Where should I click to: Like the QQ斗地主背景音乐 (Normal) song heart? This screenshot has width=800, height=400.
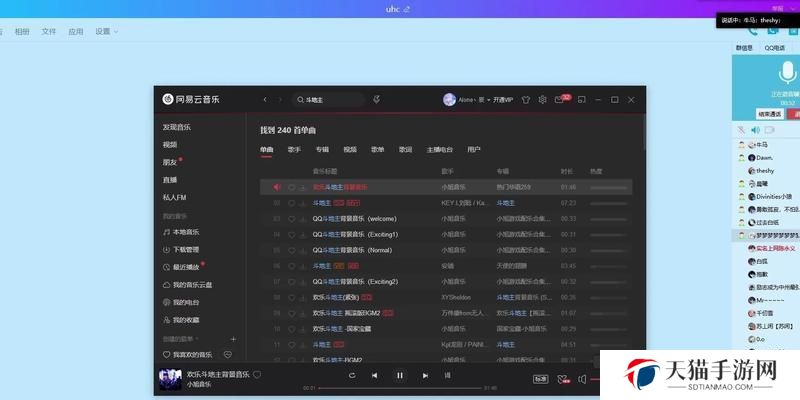point(292,251)
